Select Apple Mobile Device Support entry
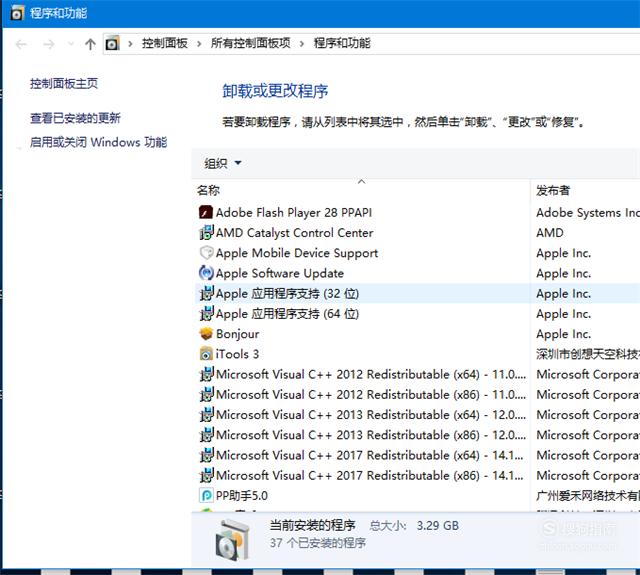Image resolution: width=640 pixels, height=575 pixels. pyautogui.click(x=297, y=253)
